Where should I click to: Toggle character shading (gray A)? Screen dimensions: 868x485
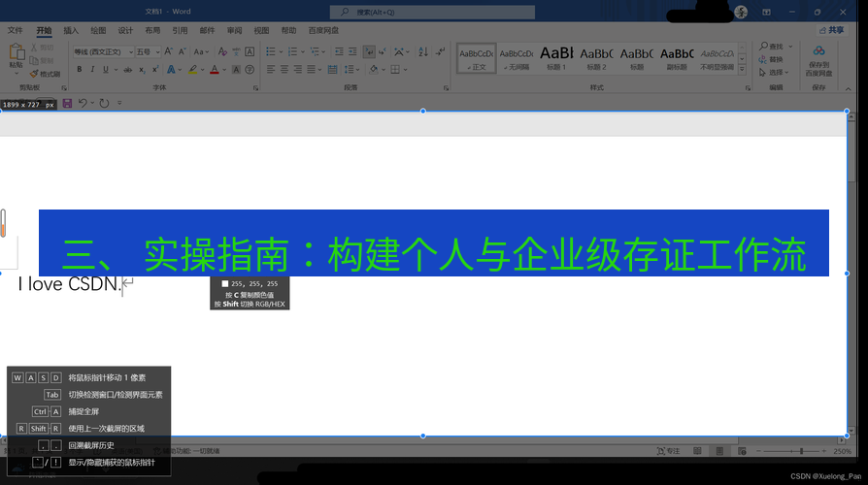click(236, 69)
